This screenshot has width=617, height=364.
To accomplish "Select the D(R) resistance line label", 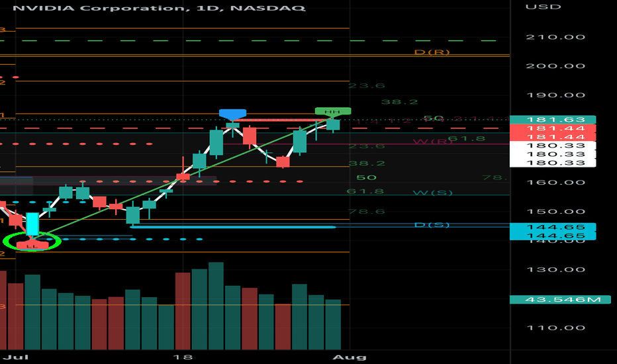I will coord(432,52).
